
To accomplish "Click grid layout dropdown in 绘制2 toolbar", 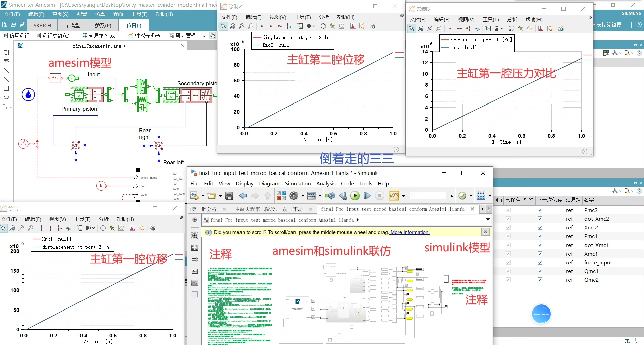I will tap(311, 26).
